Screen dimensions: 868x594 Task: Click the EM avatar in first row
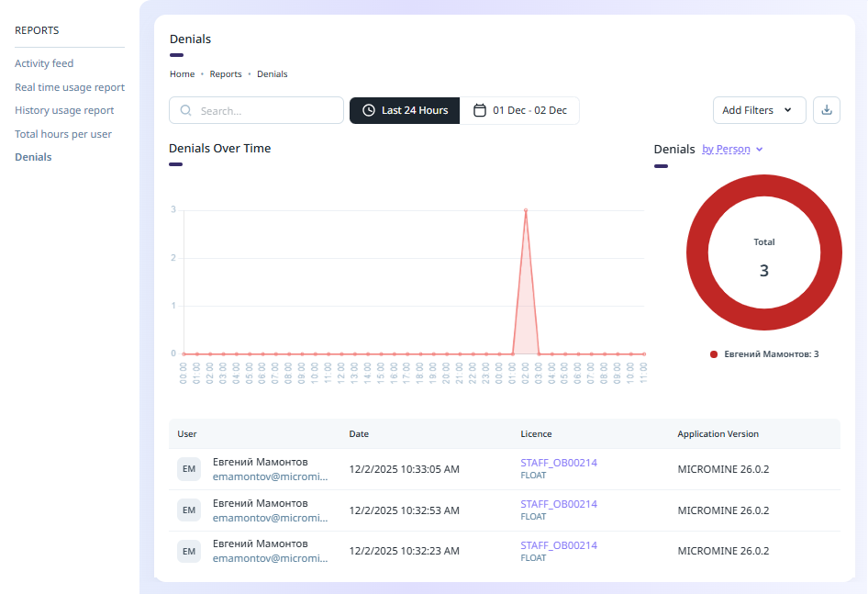point(188,469)
